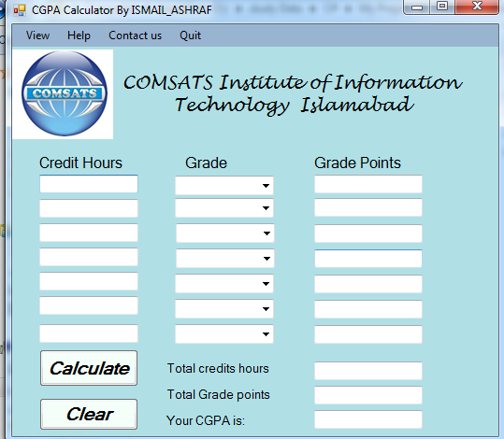Select the Quit menu item
The image size is (504, 439).
[x=191, y=35]
